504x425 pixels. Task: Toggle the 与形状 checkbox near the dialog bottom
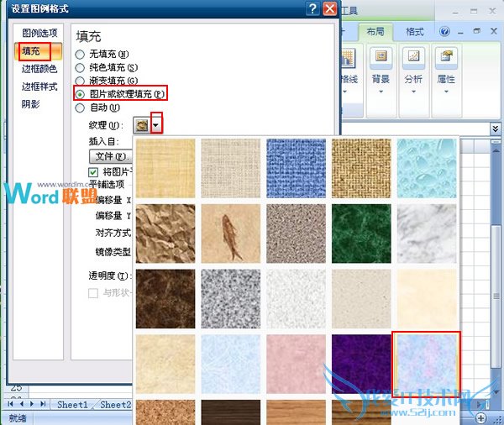(x=93, y=293)
